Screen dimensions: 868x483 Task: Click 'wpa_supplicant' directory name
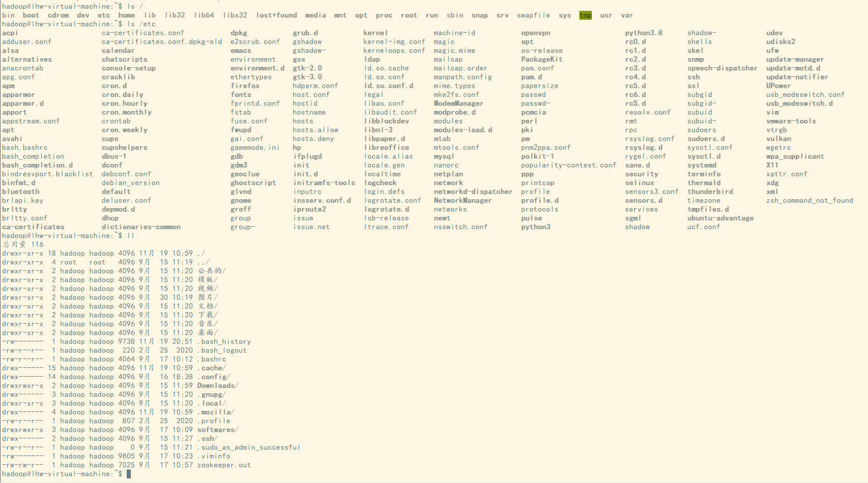point(795,157)
